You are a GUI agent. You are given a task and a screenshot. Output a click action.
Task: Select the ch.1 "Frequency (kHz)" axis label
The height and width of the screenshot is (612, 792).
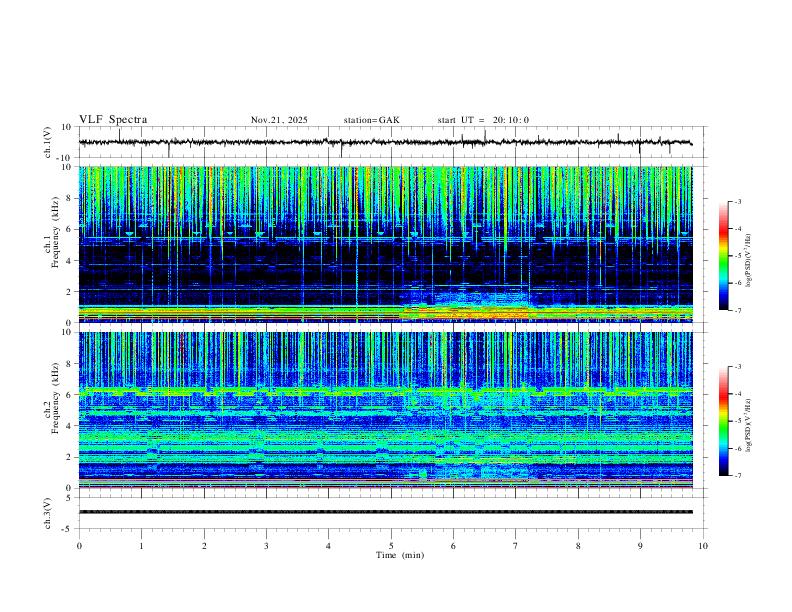pyautogui.click(x=56, y=233)
